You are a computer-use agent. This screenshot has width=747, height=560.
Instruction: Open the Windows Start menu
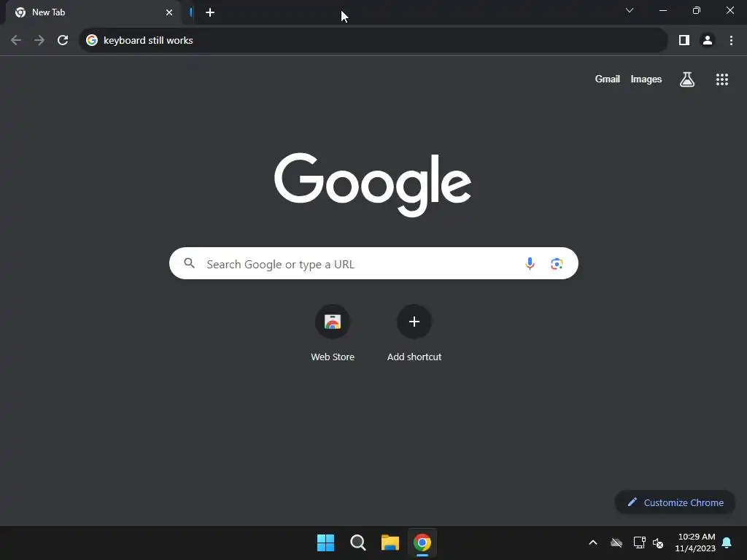(x=326, y=542)
